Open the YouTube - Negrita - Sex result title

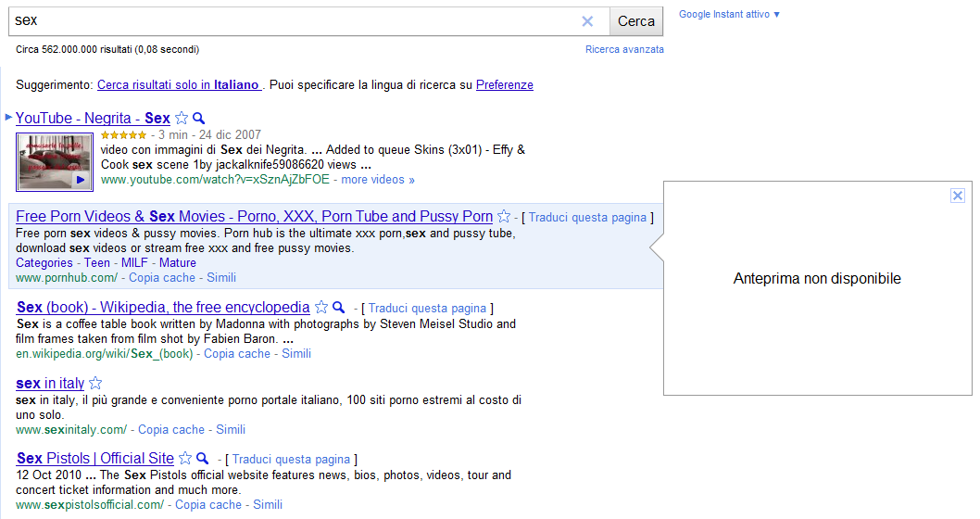[x=93, y=119]
